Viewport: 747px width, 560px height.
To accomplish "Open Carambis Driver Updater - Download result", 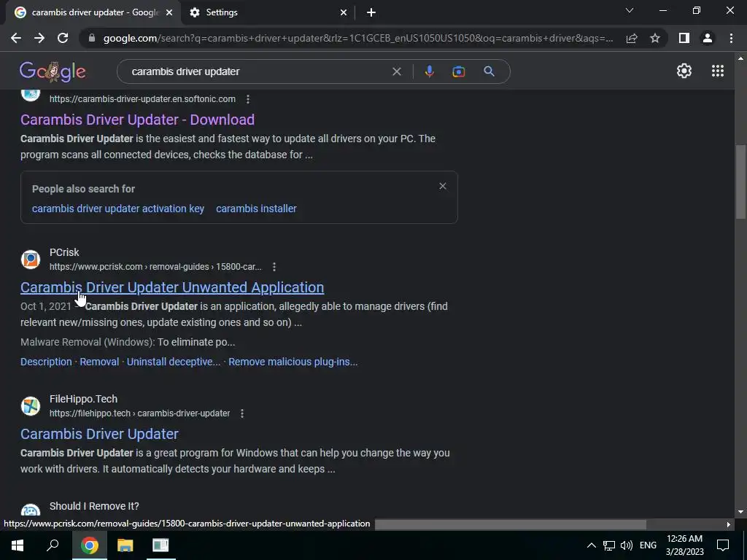I will [137, 120].
